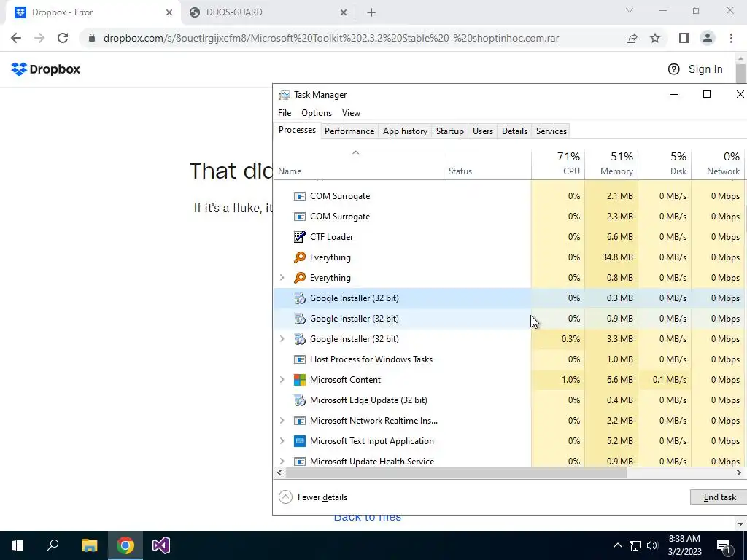The width and height of the screenshot is (747, 560).
Task: Close the DDOS-GUARD tab
Action: 344,12
